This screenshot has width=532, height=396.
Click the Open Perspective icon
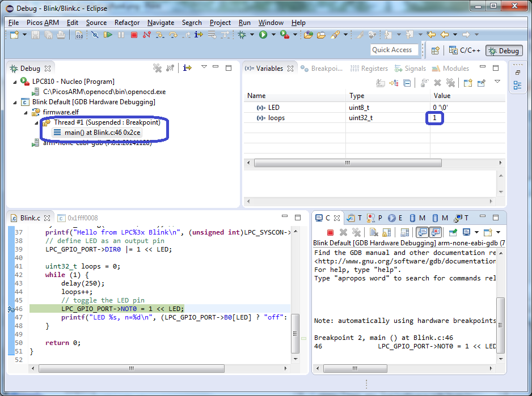point(436,51)
